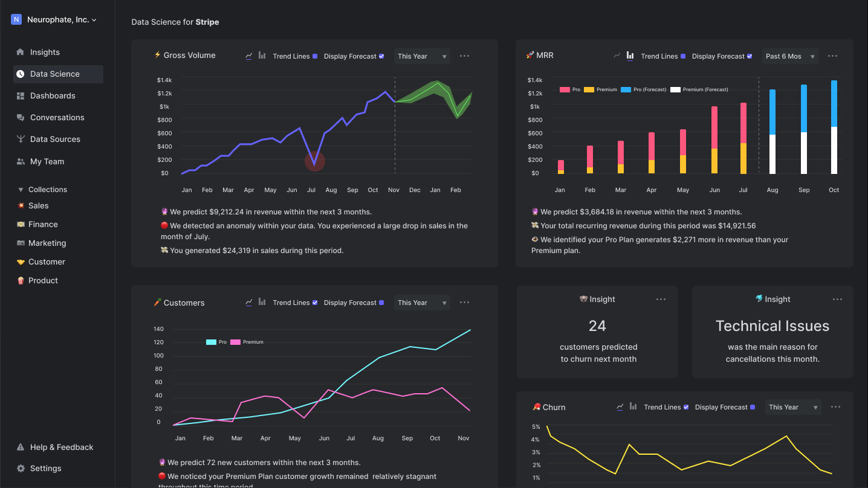Switch Customers to bar chart view
The width and height of the screenshot is (868, 488).
(262, 302)
